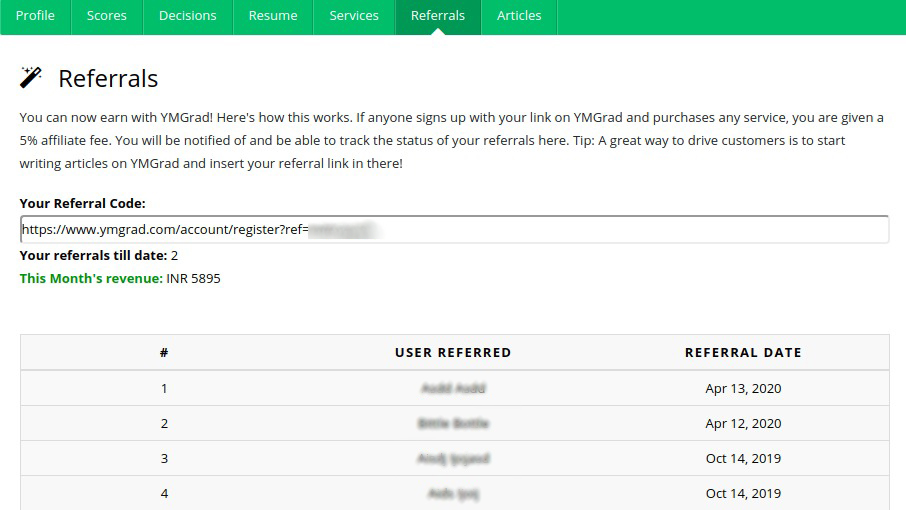Click the magic wand icon beside Referrals

click(31, 78)
